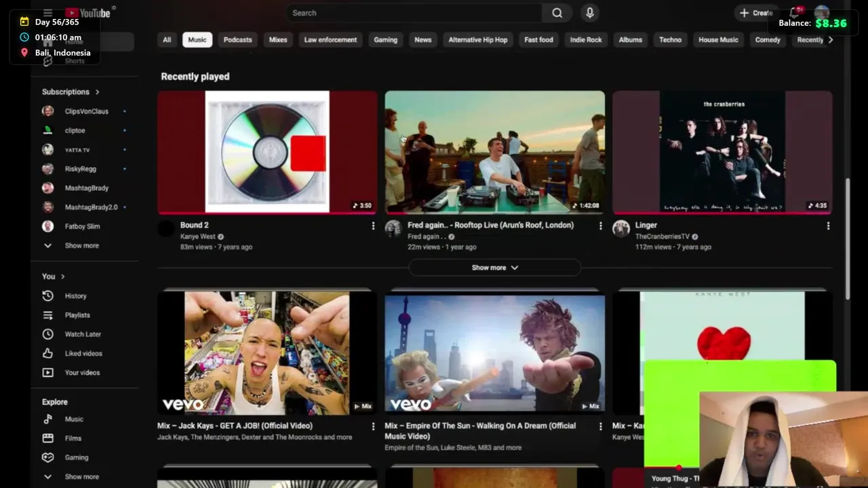Play Fred again Rooftop Live thumbnail

tap(495, 152)
